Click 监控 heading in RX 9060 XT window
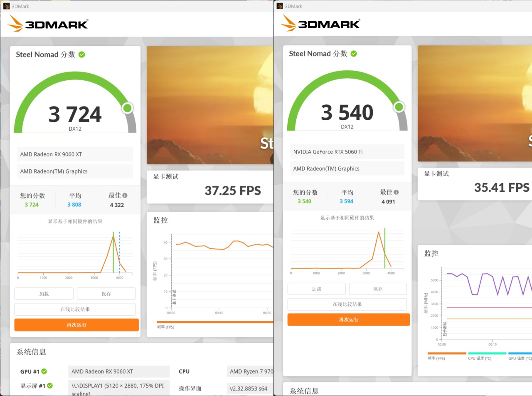Image resolution: width=532 pixels, height=396 pixels. [160, 220]
